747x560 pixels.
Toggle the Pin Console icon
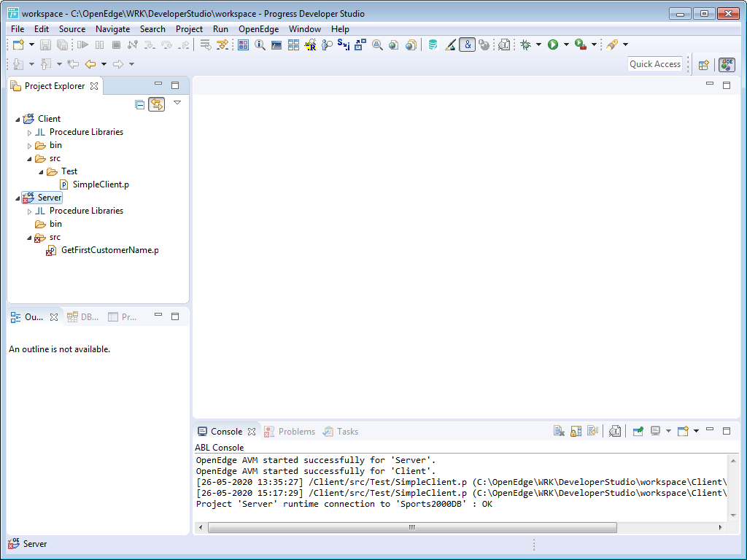coord(638,432)
